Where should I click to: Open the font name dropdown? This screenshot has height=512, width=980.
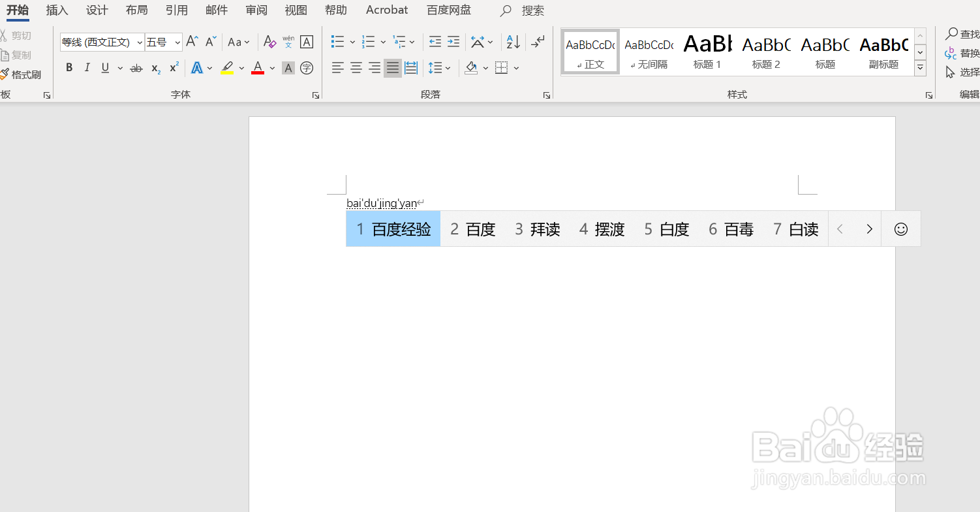pos(140,42)
